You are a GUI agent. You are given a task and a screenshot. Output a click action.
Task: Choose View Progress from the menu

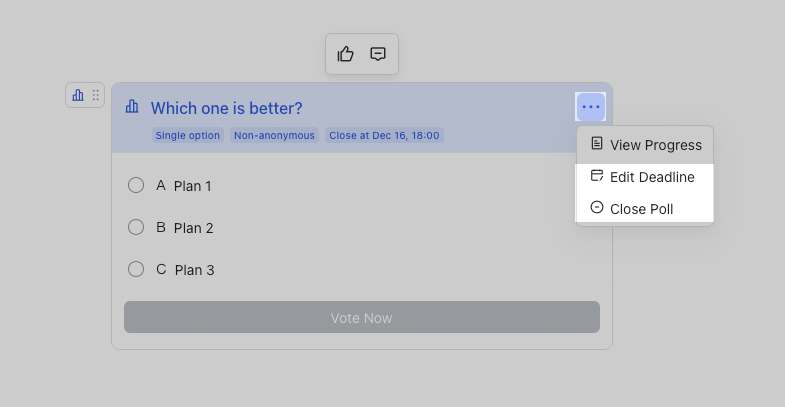pyautogui.click(x=655, y=145)
